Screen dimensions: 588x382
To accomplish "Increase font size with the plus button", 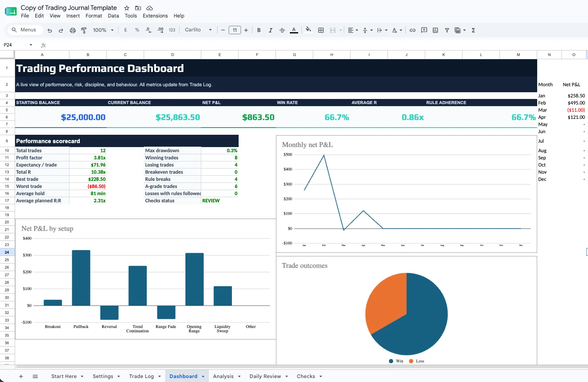I will click(x=246, y=30).
